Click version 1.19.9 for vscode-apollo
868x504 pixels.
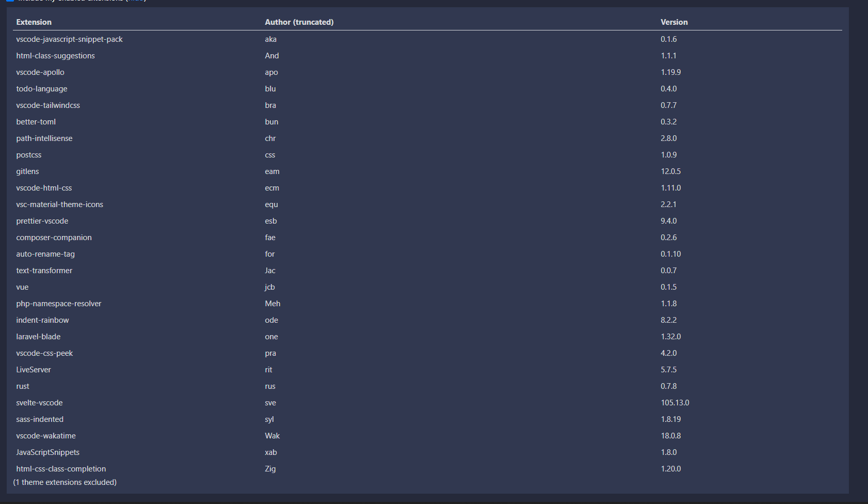pos(671,72)
